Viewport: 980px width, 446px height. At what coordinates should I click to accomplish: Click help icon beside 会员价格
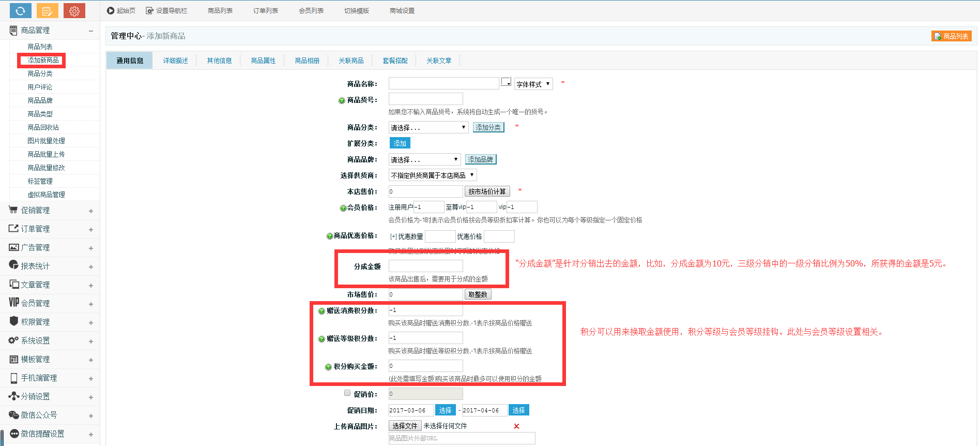(x=343, y=208)
